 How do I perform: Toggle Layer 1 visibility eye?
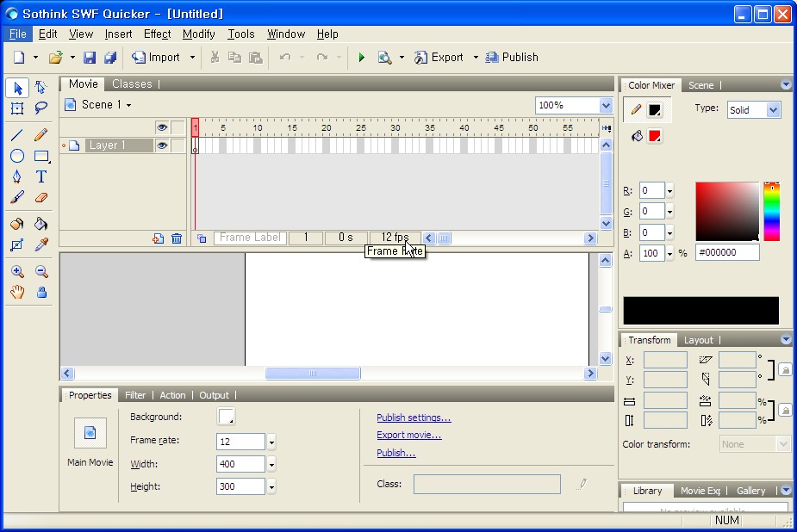tap(162, 145)
